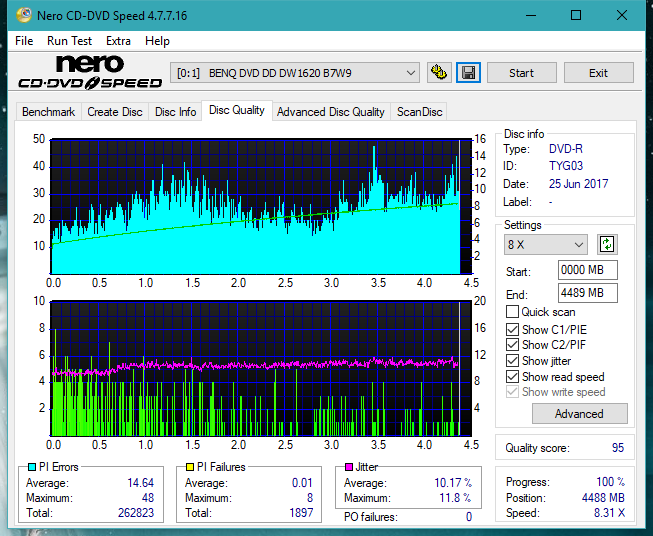Click the Jitter average 10.17 % value

[x=453, y=483]
